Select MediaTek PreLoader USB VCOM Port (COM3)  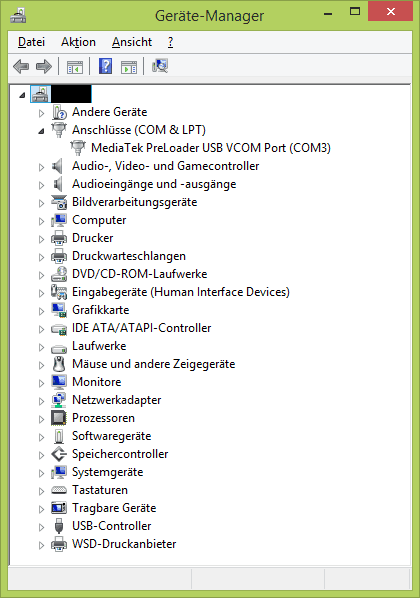[211, 148]
